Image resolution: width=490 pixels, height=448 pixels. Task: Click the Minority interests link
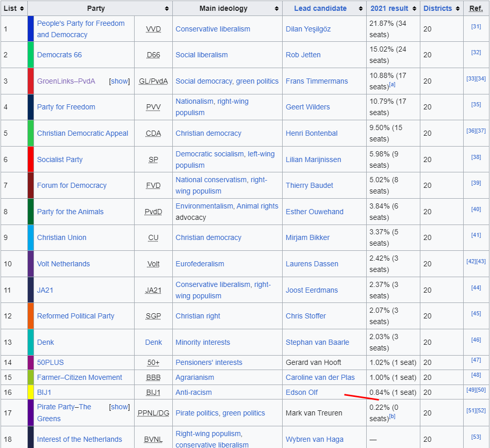point(203,343)
